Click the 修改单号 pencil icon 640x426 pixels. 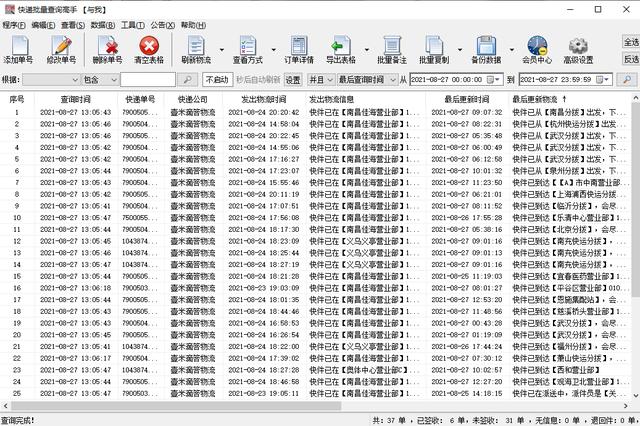[x=62, y=47]
